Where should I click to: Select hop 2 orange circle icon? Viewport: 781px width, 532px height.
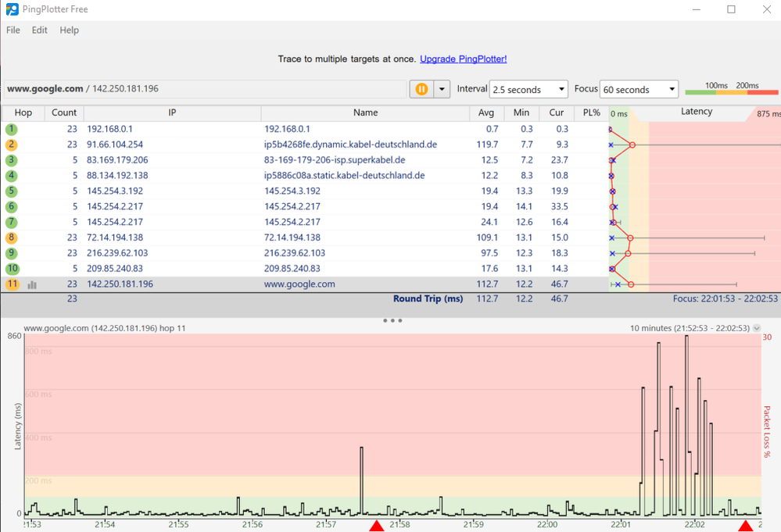click(x=12, y=145)
